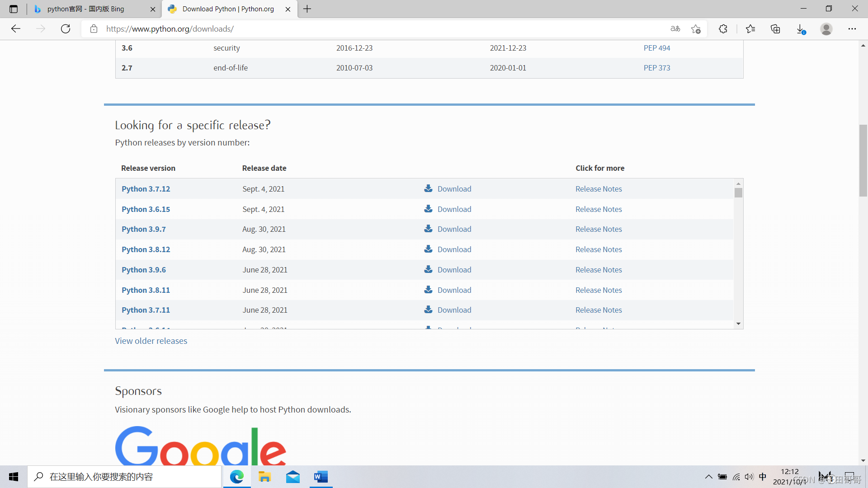Open the Extensions puzzle icon
Screen dimensions: 868x488
click(x=723, y=29)
